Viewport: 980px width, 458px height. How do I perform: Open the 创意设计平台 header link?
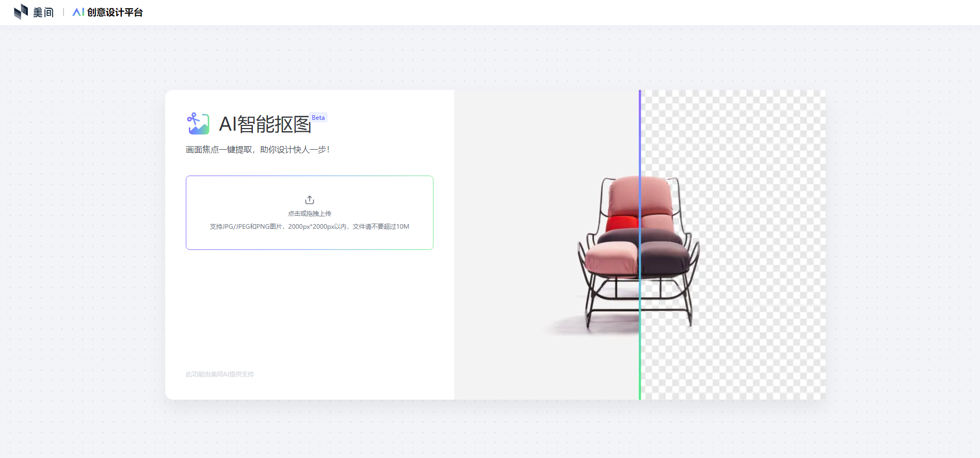pos(115,12)
